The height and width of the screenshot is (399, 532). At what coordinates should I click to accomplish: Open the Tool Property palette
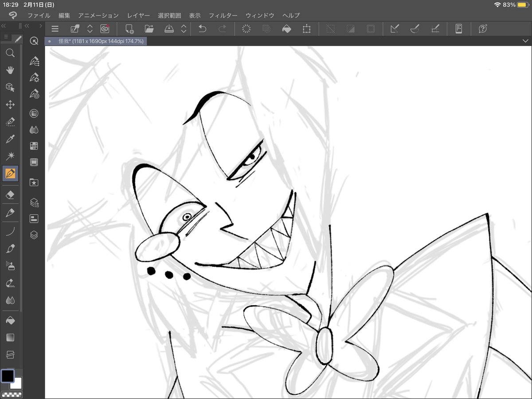pos(34,78)
